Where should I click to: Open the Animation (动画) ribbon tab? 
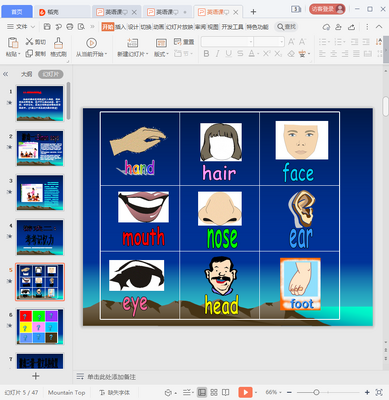pyautogui.click(x=159, y=27)
